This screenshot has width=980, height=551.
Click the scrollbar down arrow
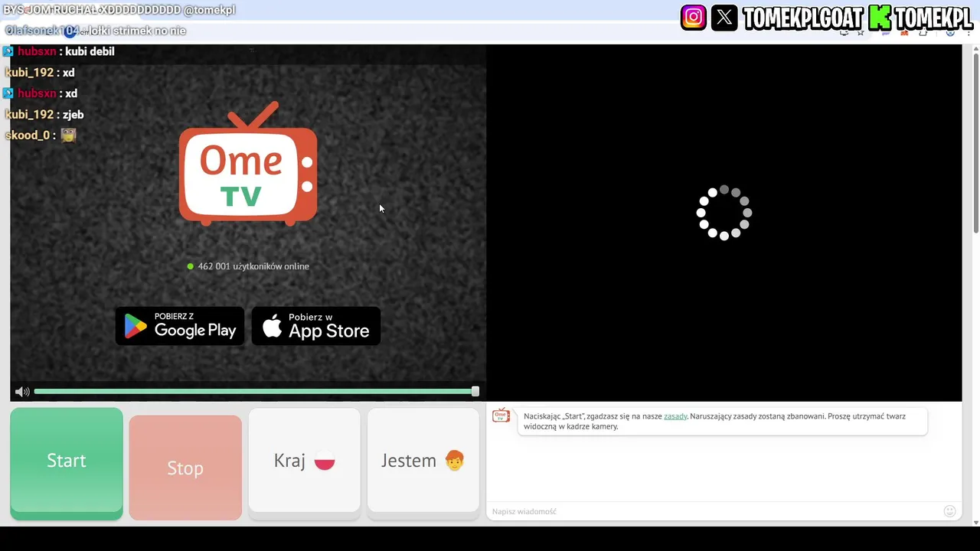(x=975, y=523)
